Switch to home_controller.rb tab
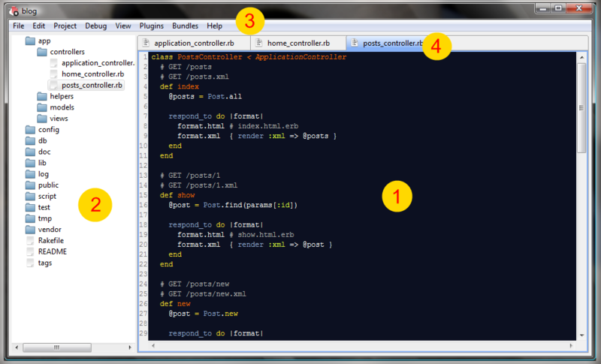601x364 pixels. coord(298,43)
